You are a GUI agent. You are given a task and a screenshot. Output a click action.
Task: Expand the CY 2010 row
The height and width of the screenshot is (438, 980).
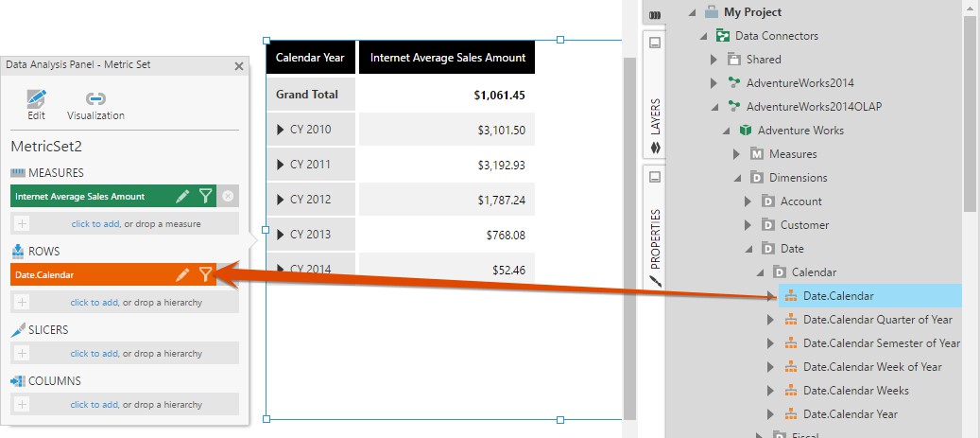click(x=281, y=130)
